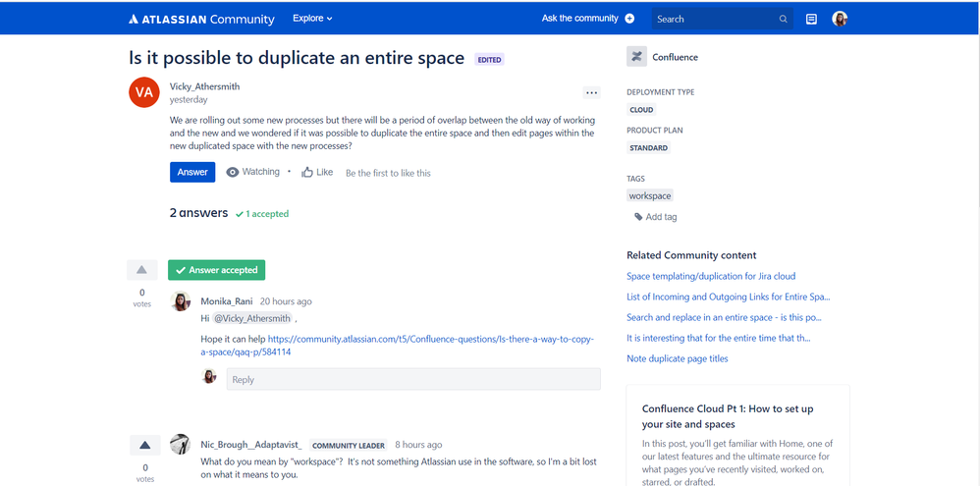Open the notifications feed icon in header
Screen dimensions: 980x486
point(811,19)
